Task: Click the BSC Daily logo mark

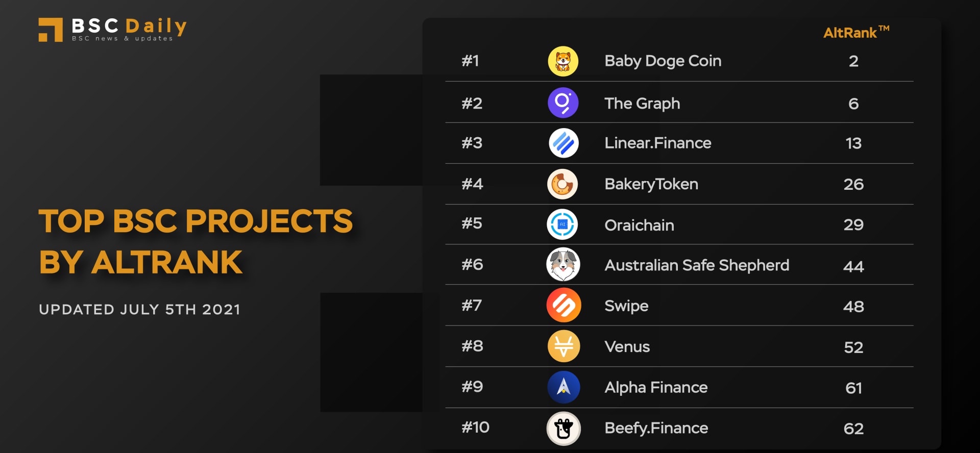Action: [x=51, y=30]
